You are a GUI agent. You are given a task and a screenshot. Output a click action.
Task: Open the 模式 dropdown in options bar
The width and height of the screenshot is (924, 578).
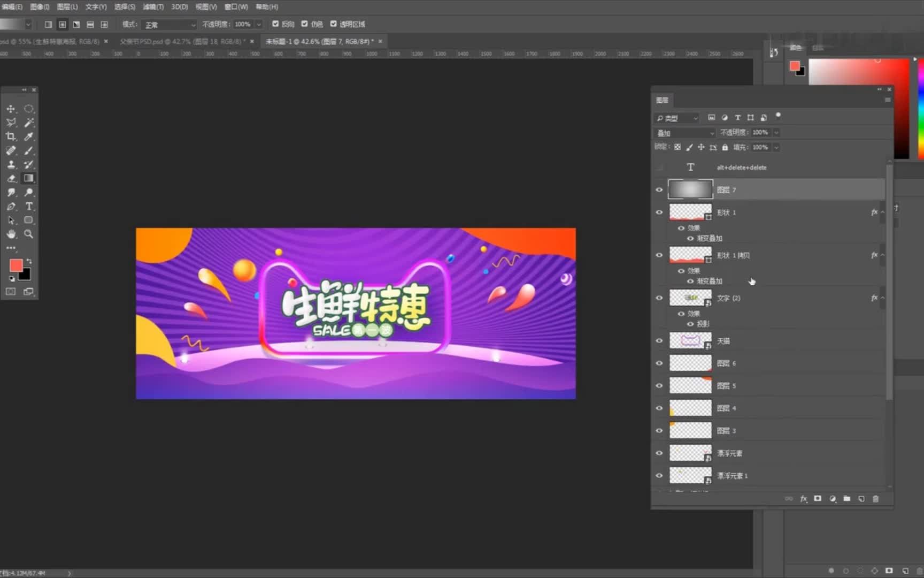169,24
